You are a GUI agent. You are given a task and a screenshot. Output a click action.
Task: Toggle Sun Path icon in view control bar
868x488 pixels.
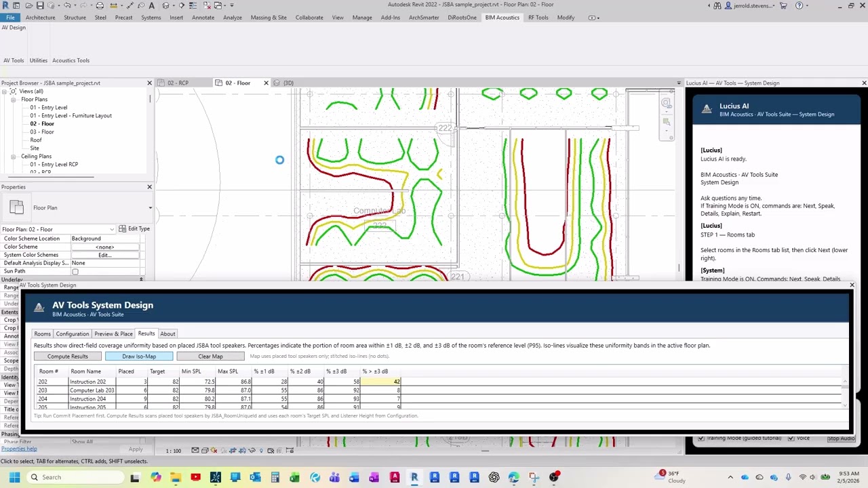pyautogui.click(x=214, y=450)
